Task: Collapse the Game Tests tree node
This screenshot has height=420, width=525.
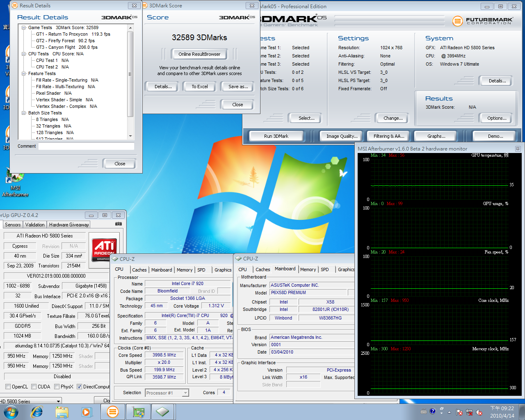Action: pos(24,28)
